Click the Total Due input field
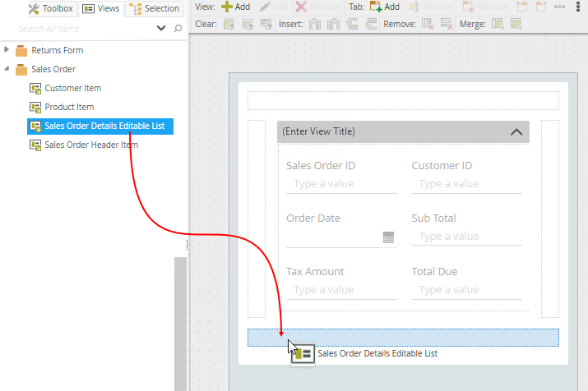The width and height of the screenshot is (588, 391). pos(467,290)
